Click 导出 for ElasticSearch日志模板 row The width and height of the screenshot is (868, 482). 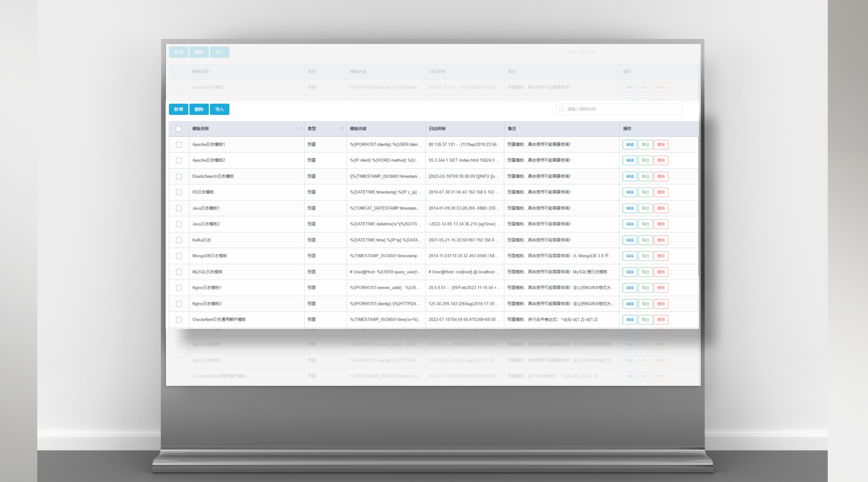(x=645, y=176)
